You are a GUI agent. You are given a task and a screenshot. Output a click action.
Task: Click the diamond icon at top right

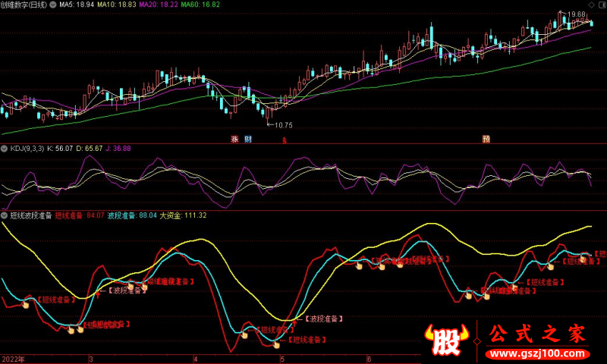coord(591,5)
